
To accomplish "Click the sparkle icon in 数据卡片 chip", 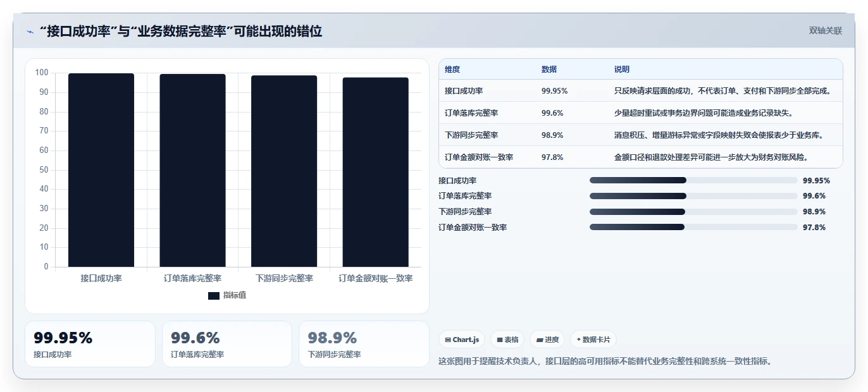I will tap(578, 340).
